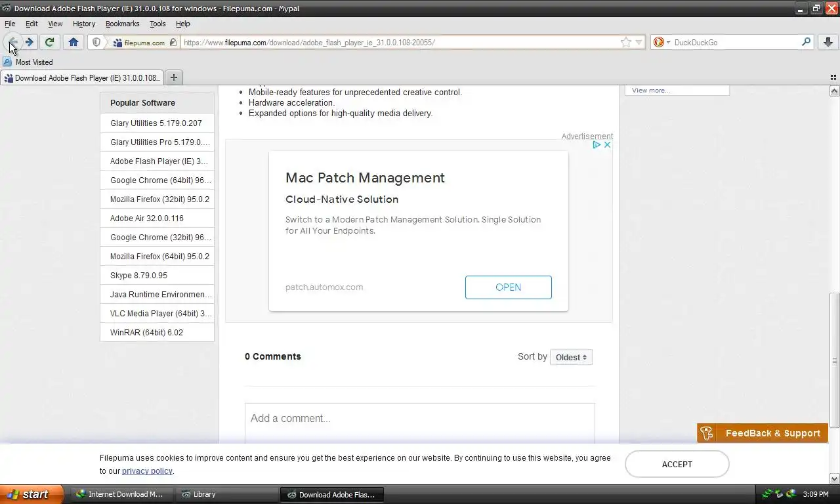Viewport: 840px width, 504px height.
Task: Open the Mac Patch Management ad headline
Action: coord(365,178)
